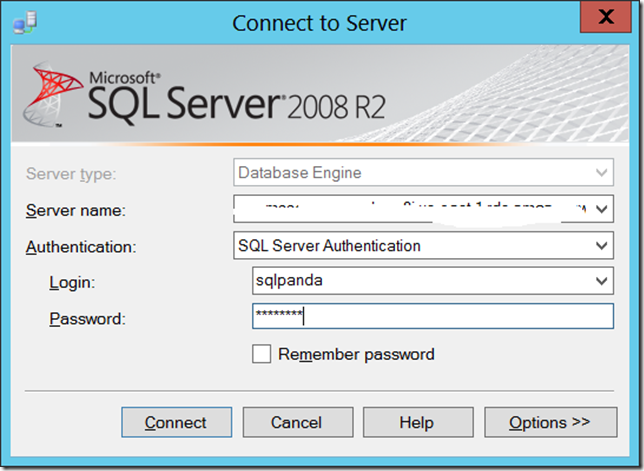Click the Remember password label text
Image resolution: width=644 pixels, height=471 pixels.
pyautogui.click(x=356, y=354)
